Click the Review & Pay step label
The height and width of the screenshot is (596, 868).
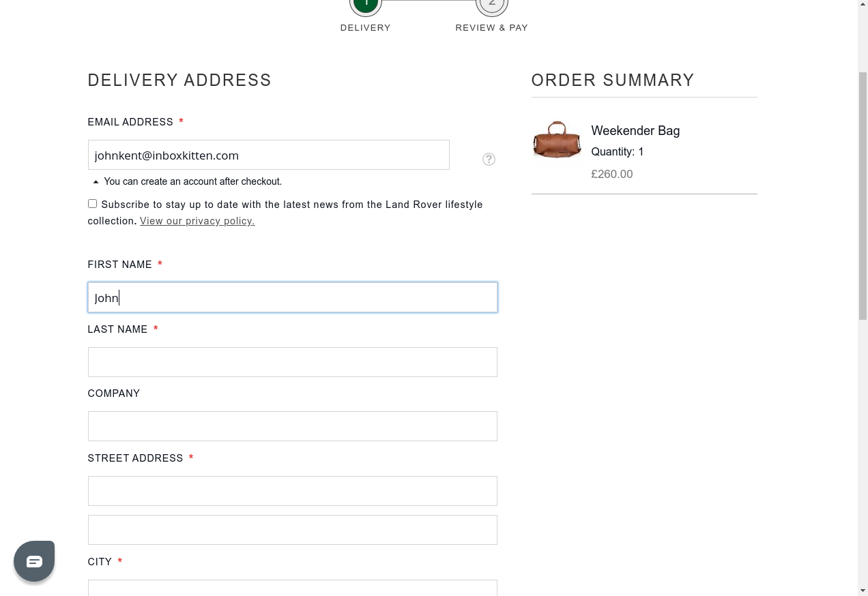(x=491, y=28)
